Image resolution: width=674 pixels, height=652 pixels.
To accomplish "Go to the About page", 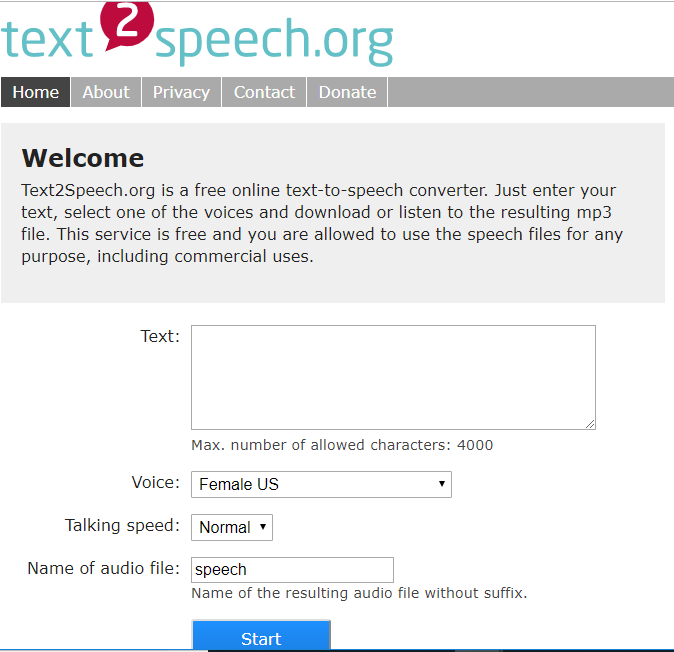I will pos(106,92).
